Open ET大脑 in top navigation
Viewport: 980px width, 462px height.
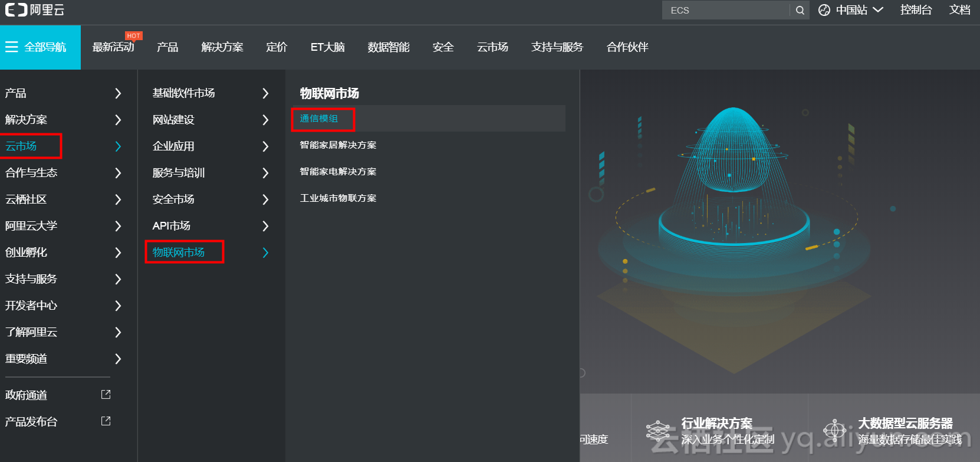coord(328,47)
